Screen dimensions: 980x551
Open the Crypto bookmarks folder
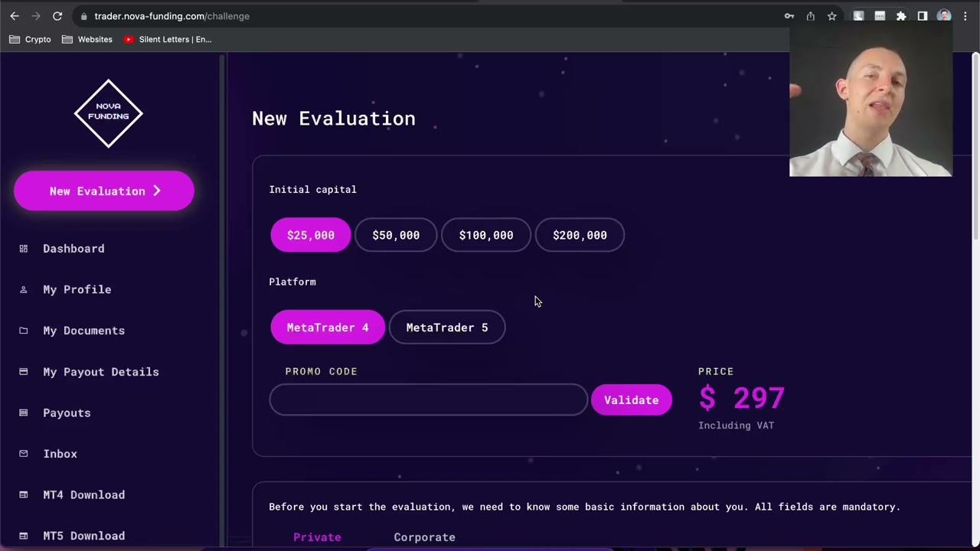coord(30,39)
